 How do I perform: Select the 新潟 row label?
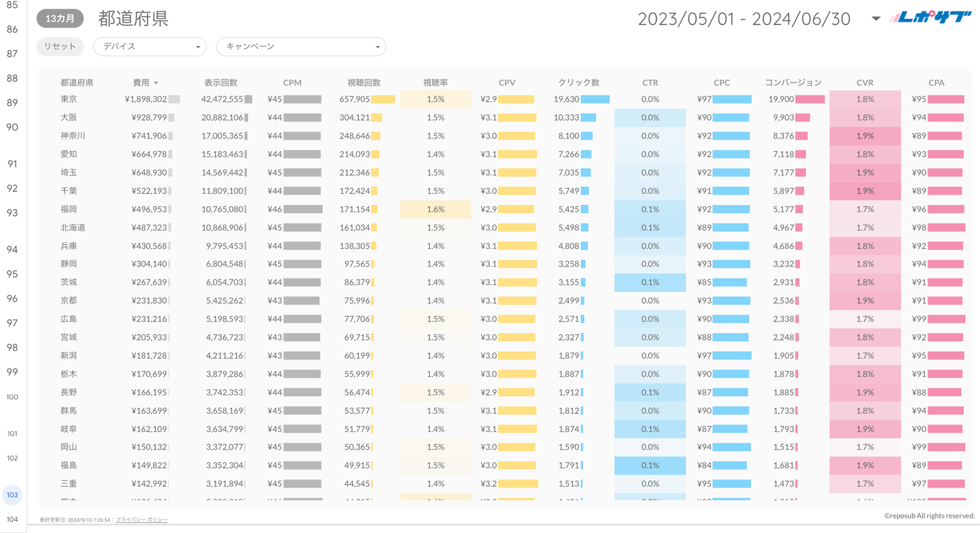68,355
